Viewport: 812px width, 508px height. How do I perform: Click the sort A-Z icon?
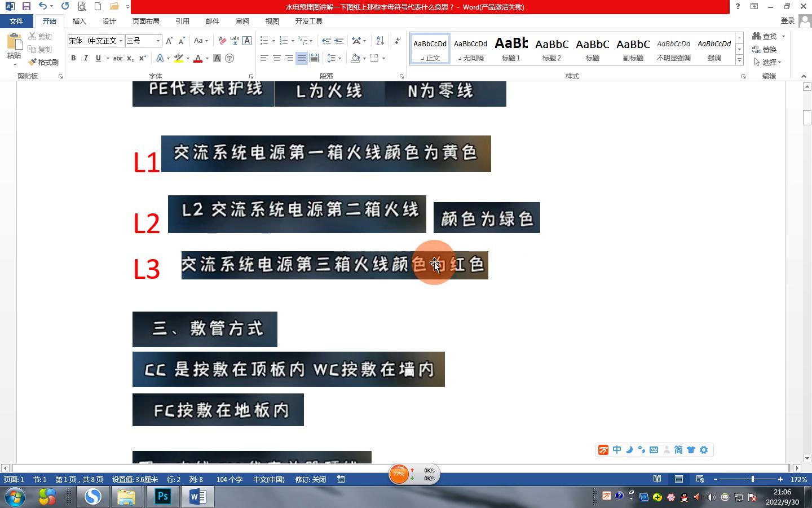tap(380, 41)
